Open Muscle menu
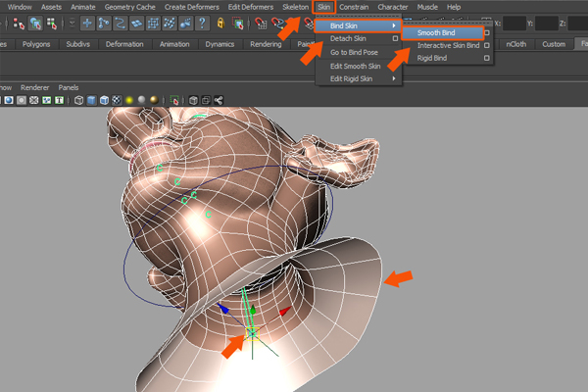Viewport: 588px width, 392px height. (x=427, y=7)
